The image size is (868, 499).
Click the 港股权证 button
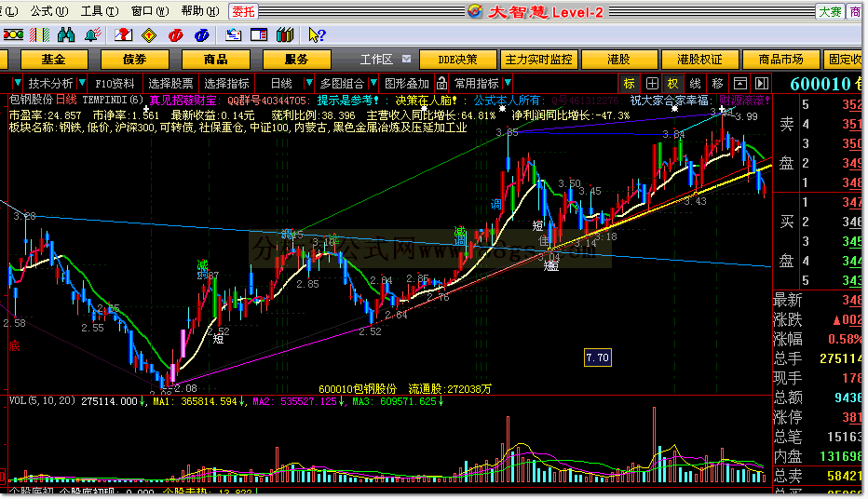click(x=699, y=60)
